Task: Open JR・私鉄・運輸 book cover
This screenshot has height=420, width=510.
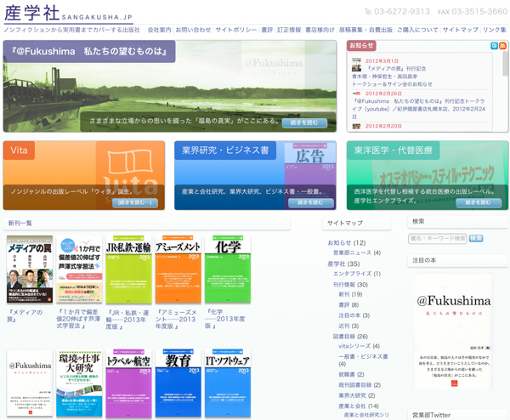Action: pyautogui.click(x=128, y=270)
